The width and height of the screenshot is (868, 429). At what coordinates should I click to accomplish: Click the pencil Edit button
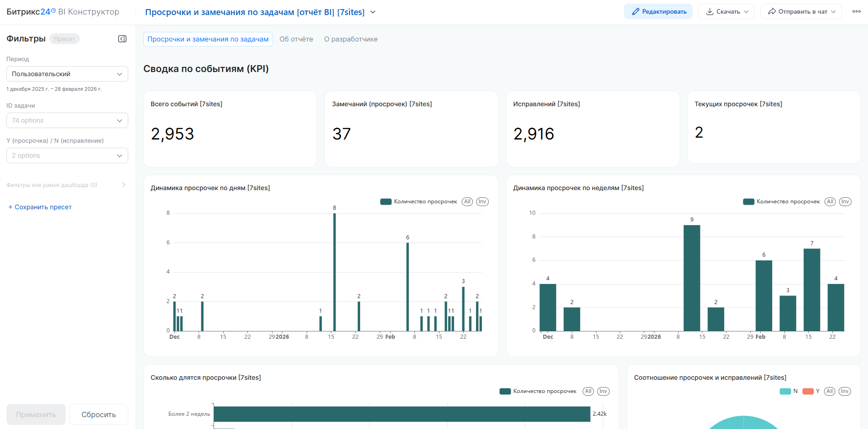click(658, 11)
